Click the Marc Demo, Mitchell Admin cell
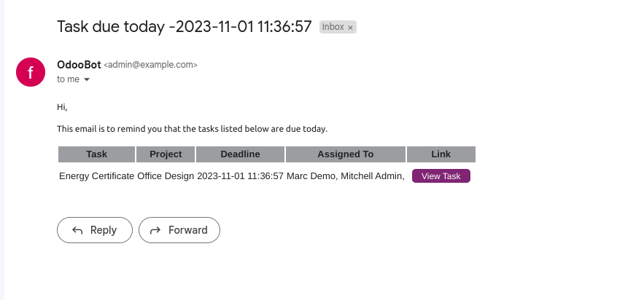This screenshot has width=644, height=300. click(x=346, y=176)
